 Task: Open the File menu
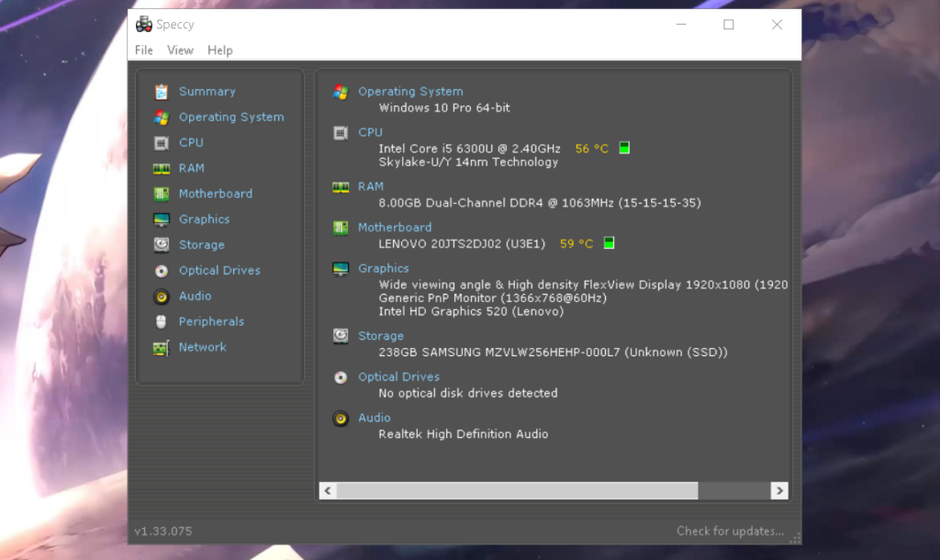coord(144,50)
